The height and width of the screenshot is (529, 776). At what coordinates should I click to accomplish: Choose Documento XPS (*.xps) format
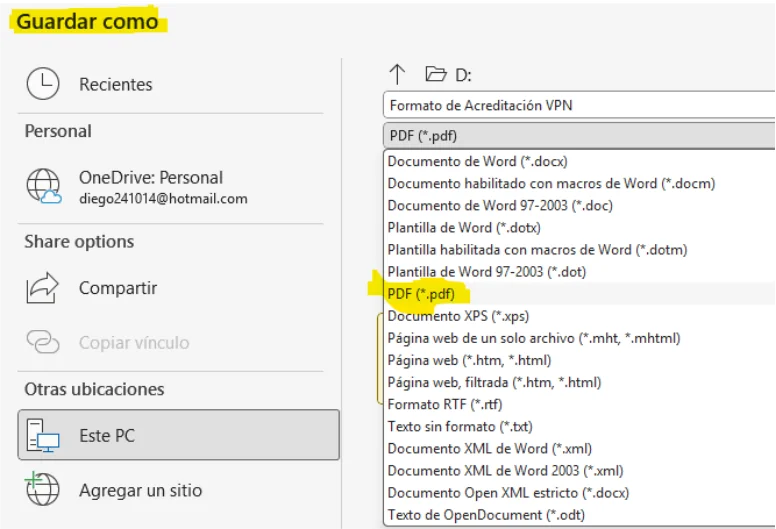tap(580, 316)
